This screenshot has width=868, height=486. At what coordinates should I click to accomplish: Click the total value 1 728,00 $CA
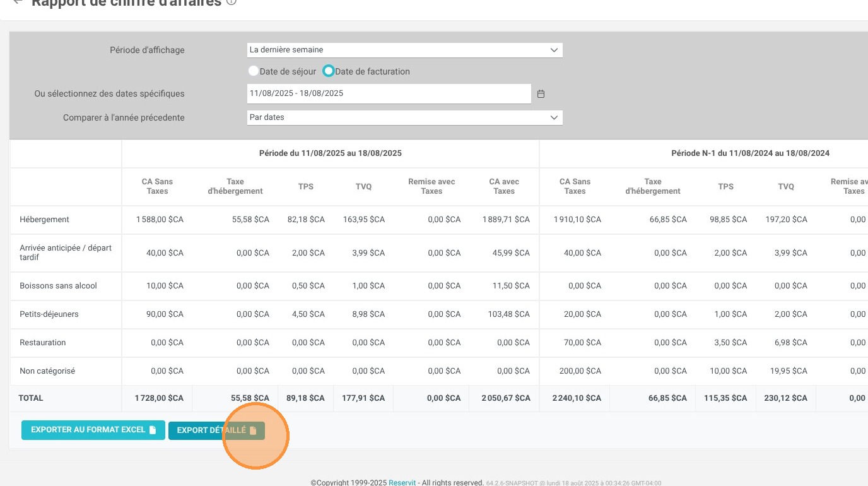click(159, 398)
